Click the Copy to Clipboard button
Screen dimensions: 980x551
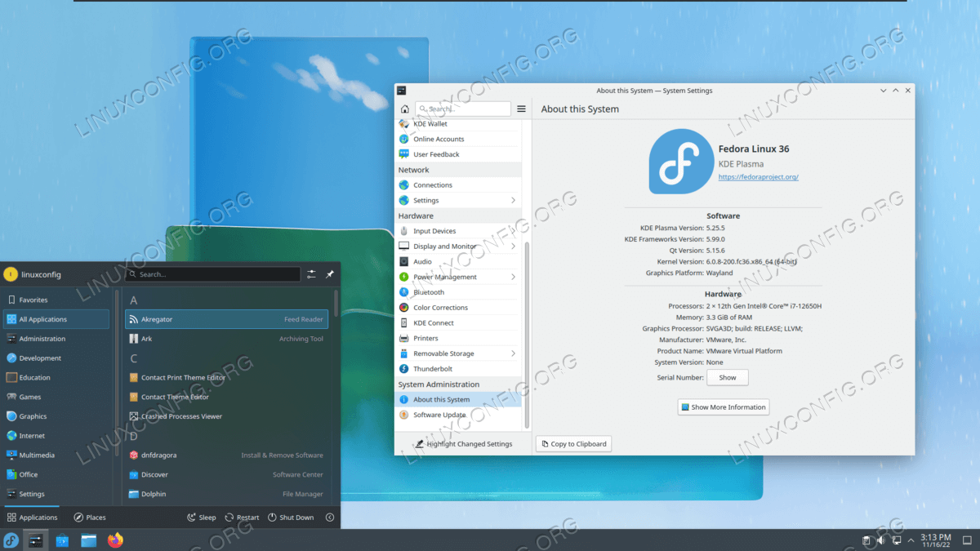pos(573,444)
